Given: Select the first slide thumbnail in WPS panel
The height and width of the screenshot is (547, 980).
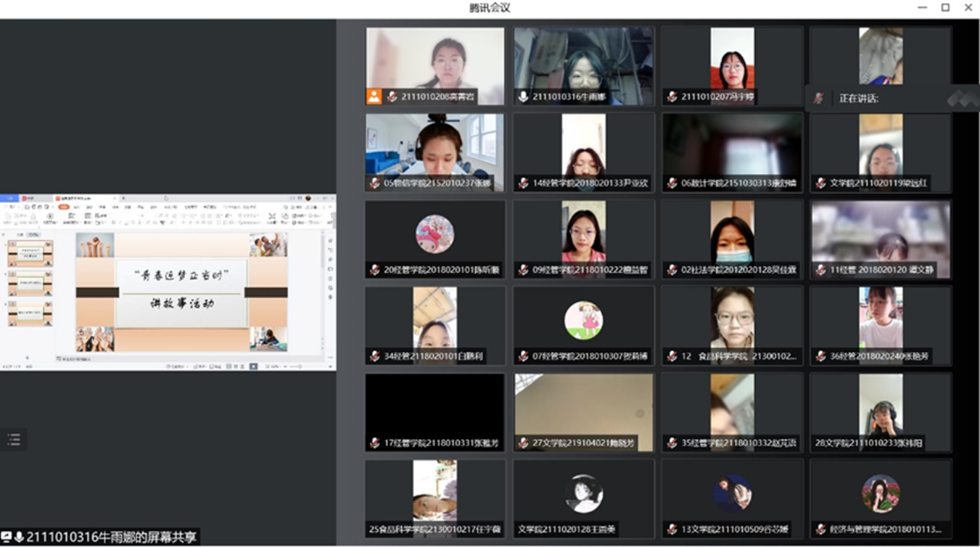Looking at the screenshot, I should [30, 253].
